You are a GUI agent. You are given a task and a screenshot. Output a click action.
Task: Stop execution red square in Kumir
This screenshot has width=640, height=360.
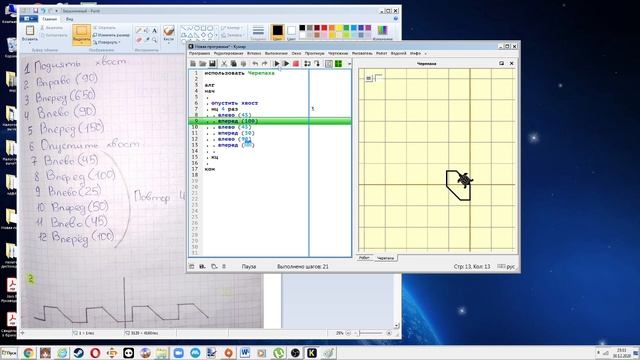(296, 64)
